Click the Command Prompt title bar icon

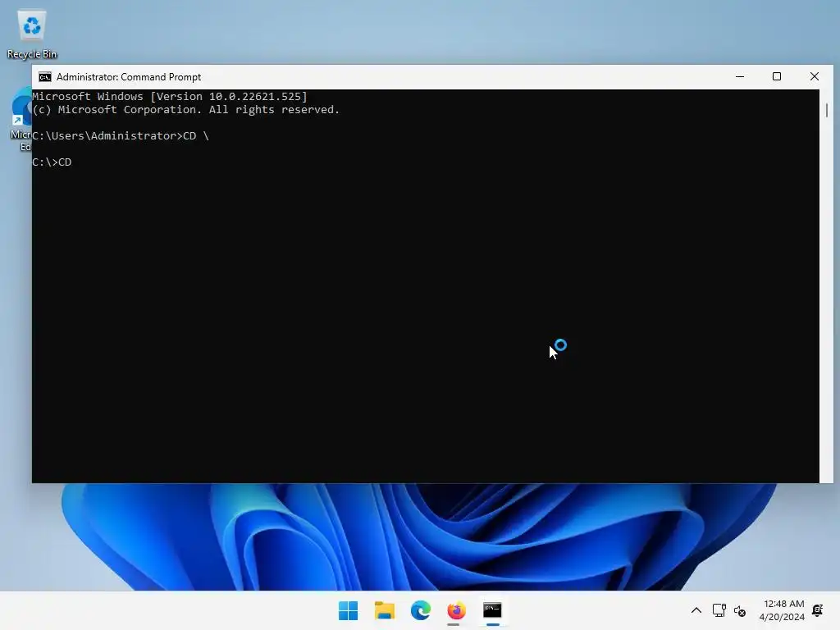point(45,77)
